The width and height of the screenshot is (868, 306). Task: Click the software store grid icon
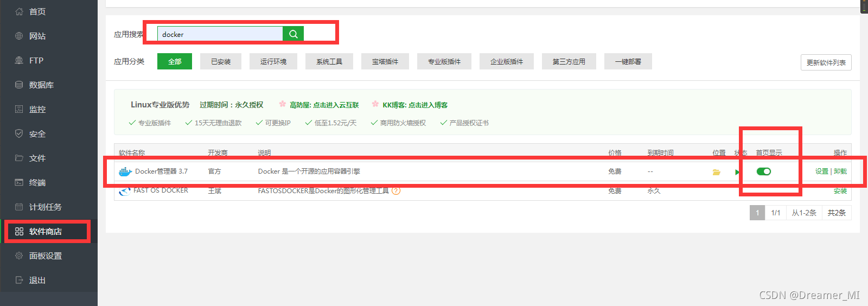click(x=19, y=231)
